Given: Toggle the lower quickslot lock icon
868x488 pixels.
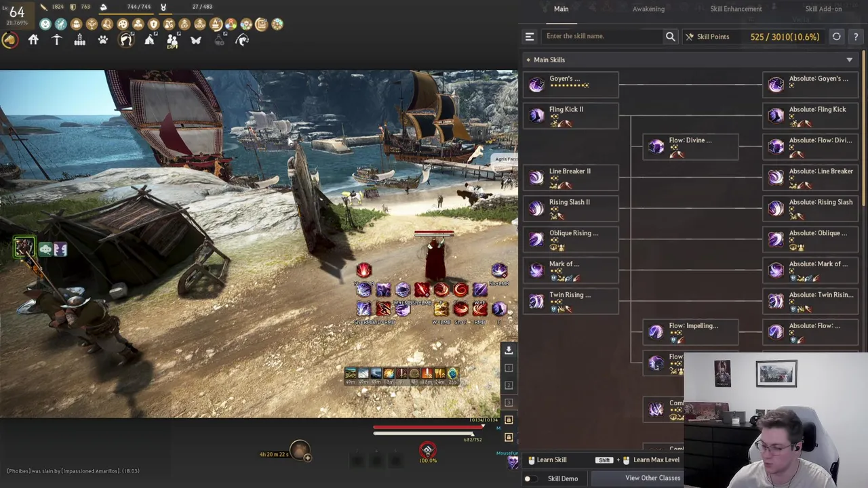Looking at the screenshot, I should coord(509,437).
